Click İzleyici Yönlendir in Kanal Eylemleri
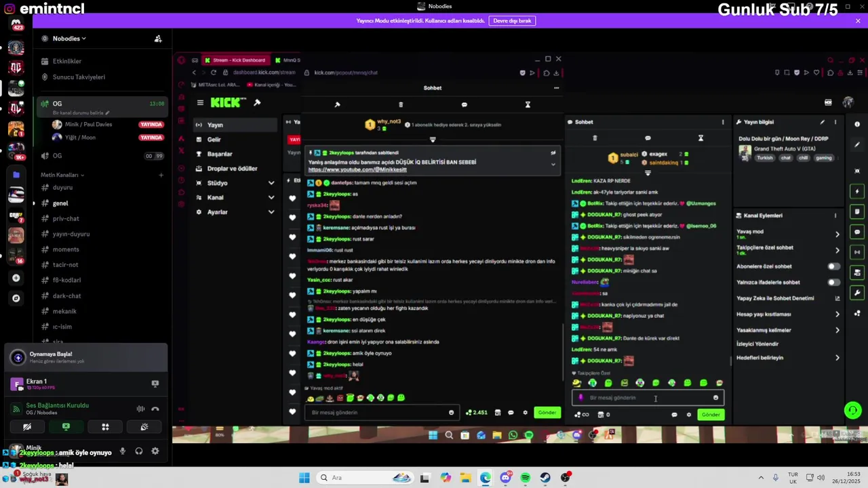Image resolution: width=868 pixels, height=488 pixels. pyautogui.click(x=757, y=344)
